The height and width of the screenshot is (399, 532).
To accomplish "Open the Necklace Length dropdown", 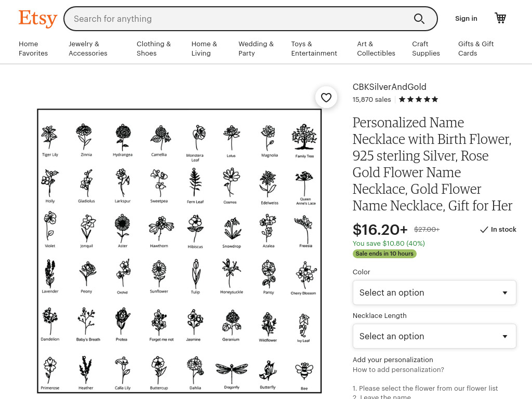I will coord(434,336).
